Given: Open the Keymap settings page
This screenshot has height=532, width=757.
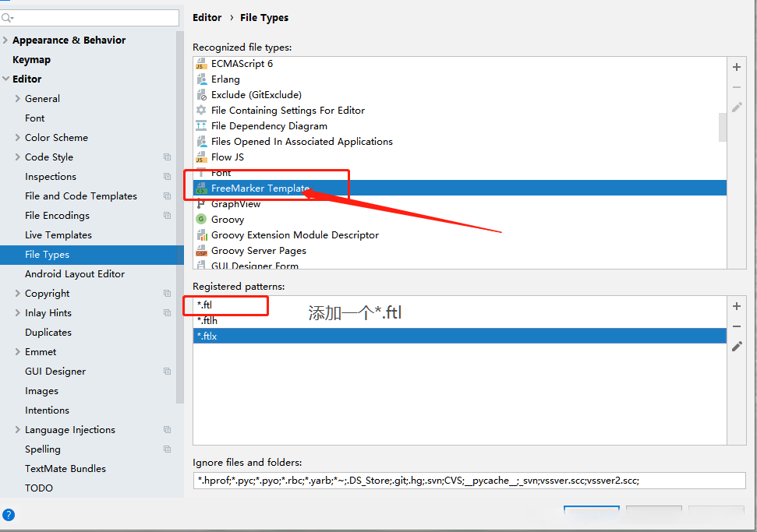Looking at the screenshot, I should (31, 60).
